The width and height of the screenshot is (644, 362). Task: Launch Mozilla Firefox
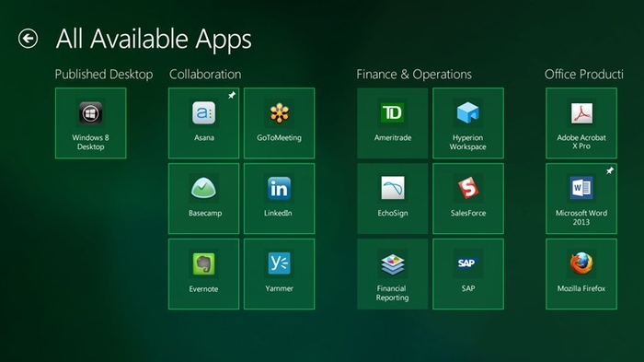(x=581, y=274)
